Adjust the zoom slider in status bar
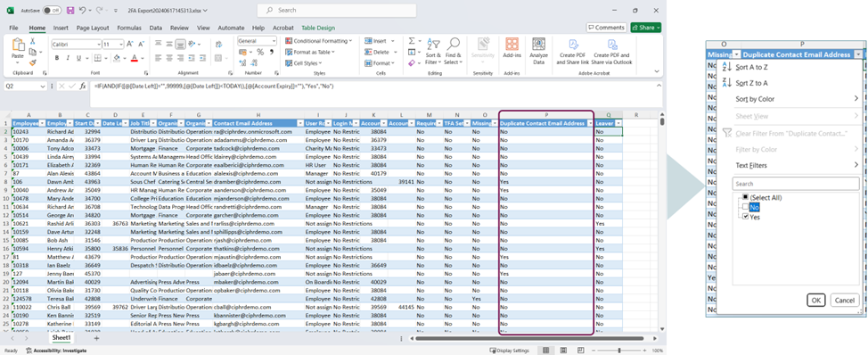Image resolution: width=868 pixels, height=355 pixels. click(x=618, y=351)
